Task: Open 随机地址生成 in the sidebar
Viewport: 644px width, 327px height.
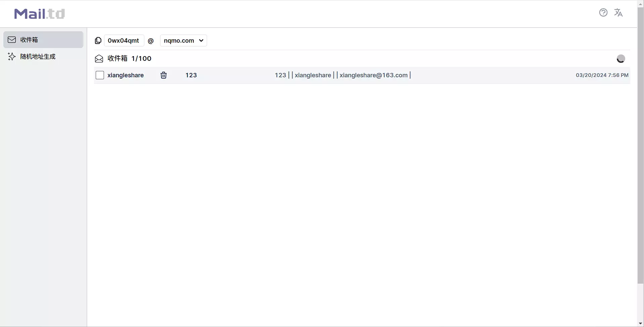Action: tap(38, 56)
